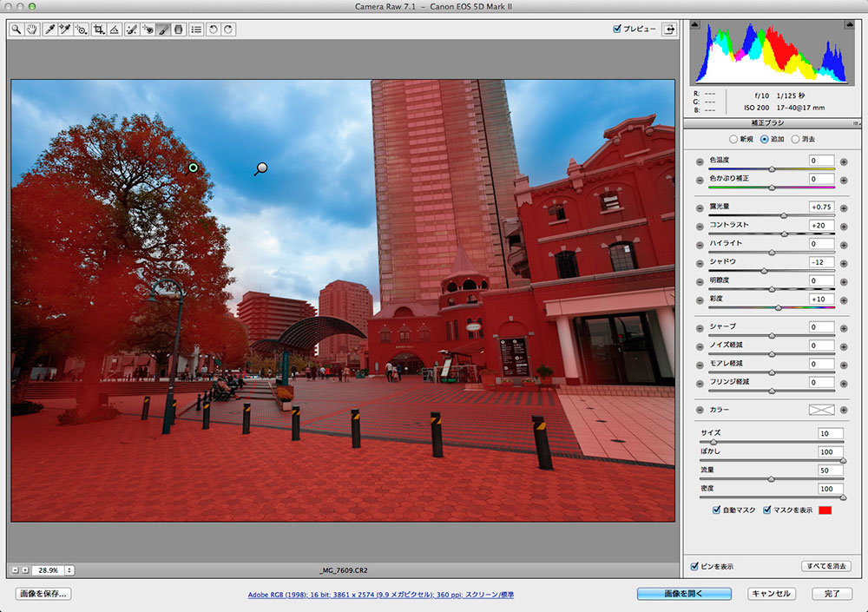Click the 流量 slider handle
The height and width of the screenshot is (612, 868).
pyautogui.click(x=771, y=479)
